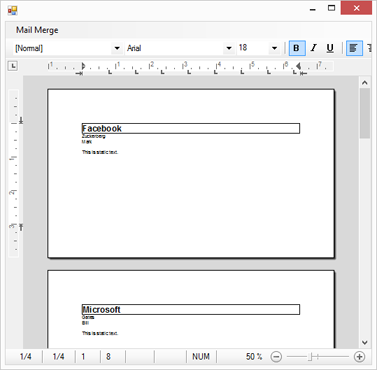Click static text line under Microsoft

100,333
